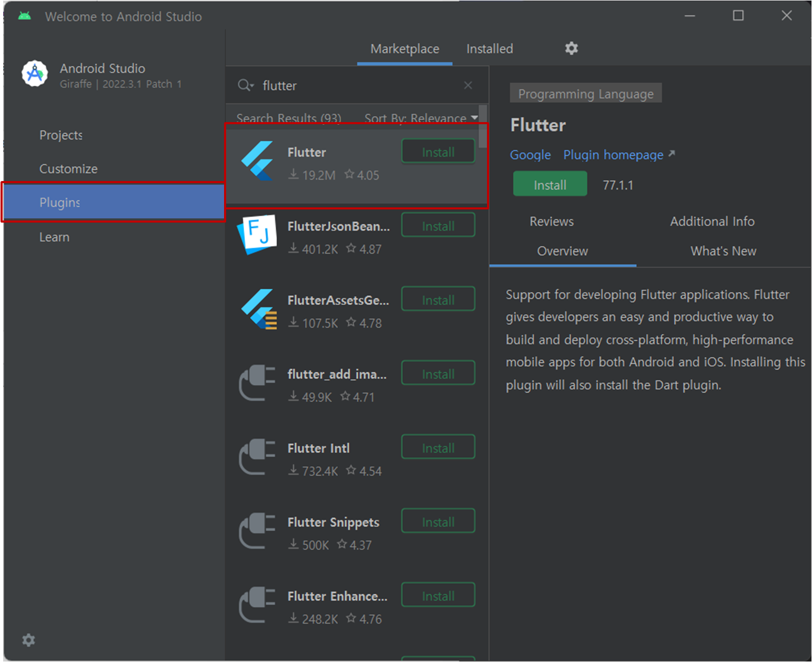Maximize the Welcome to Android Studio window
Screen dimensions: 812x662
click(x=738, y=16)
